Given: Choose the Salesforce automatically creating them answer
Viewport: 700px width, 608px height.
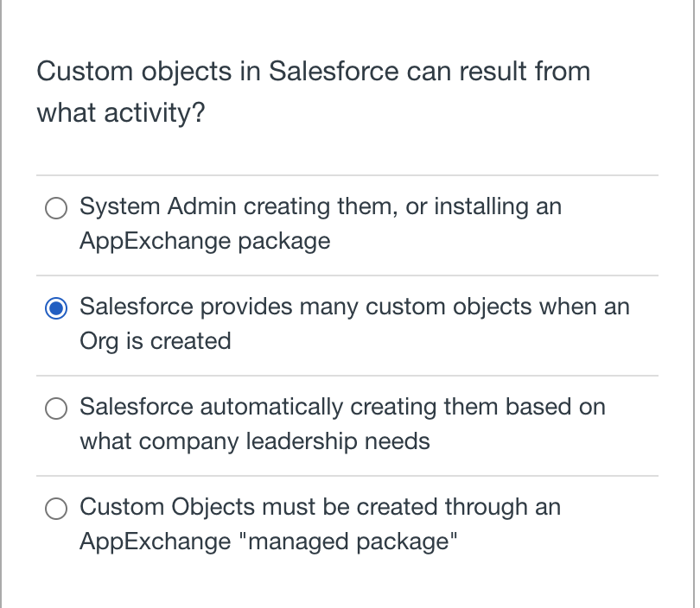Looking at the screenshot, I should (x=56, y=408).
